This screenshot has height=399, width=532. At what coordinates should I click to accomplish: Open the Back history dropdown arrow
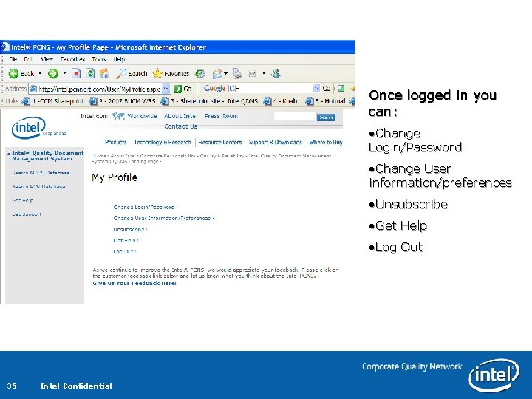(40, 74)
